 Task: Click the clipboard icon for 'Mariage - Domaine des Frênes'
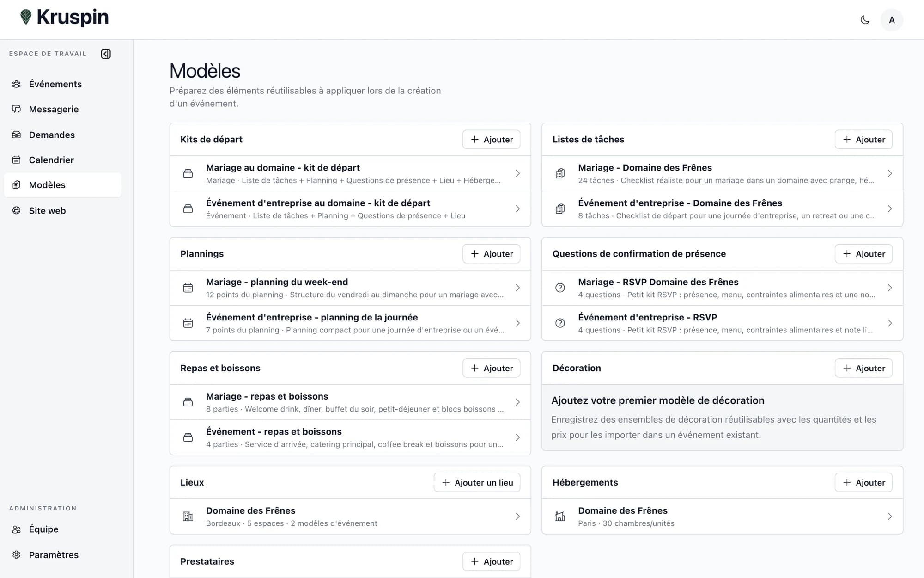click(x=560, y=173)
